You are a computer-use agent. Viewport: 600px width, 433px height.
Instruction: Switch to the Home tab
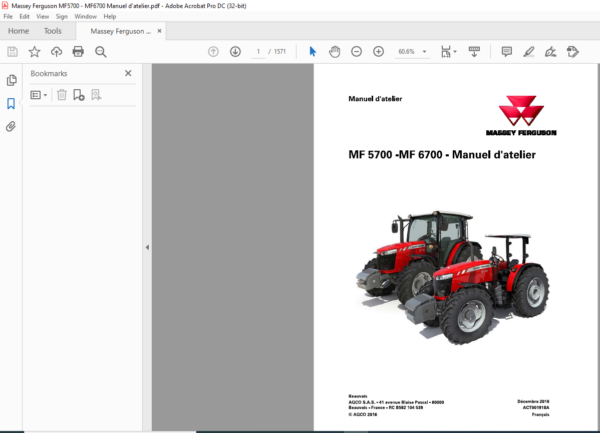coord(18,31)
